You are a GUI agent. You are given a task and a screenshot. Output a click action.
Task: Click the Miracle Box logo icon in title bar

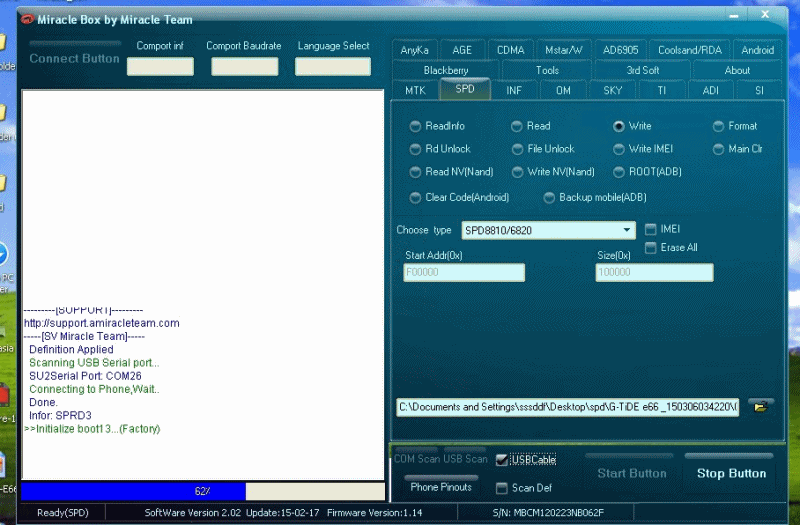pyautogui.click(x=27, y=19)
